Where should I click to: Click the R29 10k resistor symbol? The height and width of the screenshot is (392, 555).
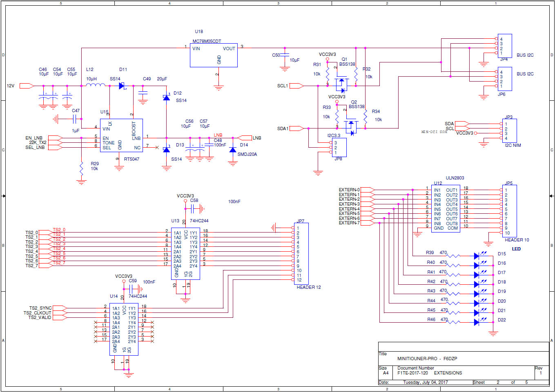[81, 168]
